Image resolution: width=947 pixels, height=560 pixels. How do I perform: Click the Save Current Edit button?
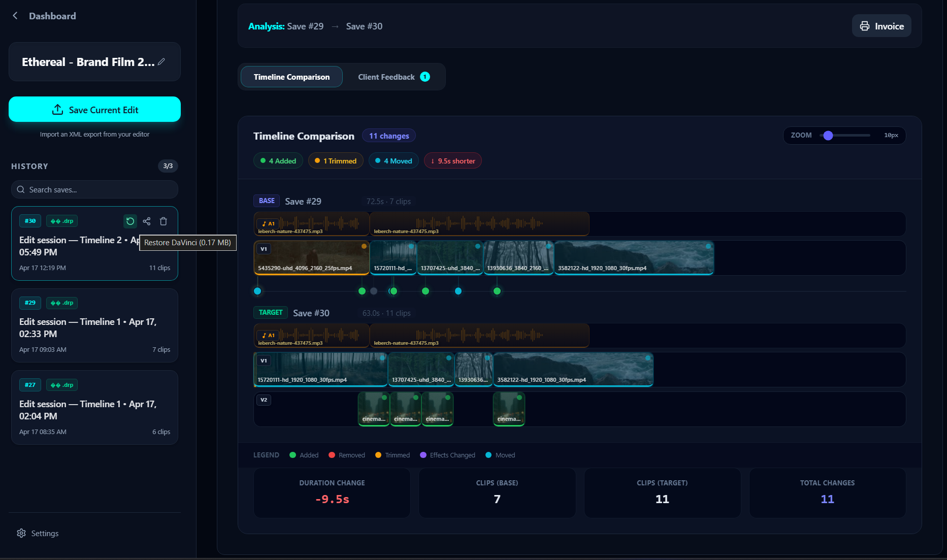coord(94,109)
